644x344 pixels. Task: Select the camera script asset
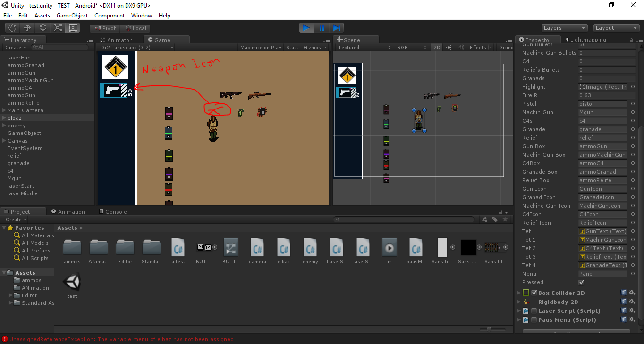coord(257,251)
